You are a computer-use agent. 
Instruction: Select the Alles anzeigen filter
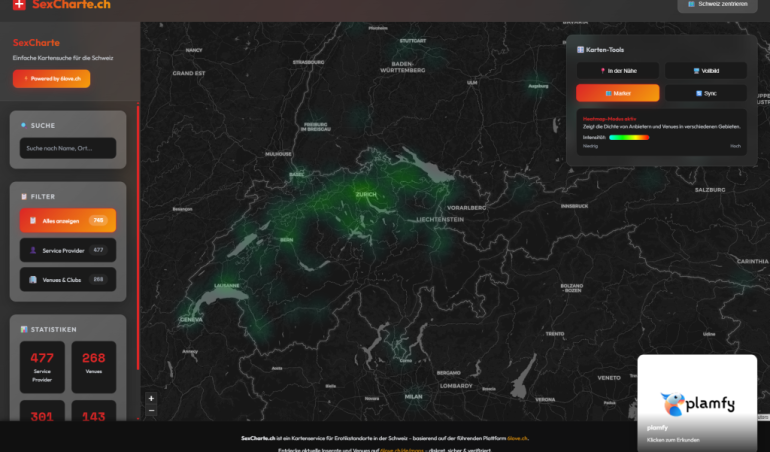coord(67,220)
